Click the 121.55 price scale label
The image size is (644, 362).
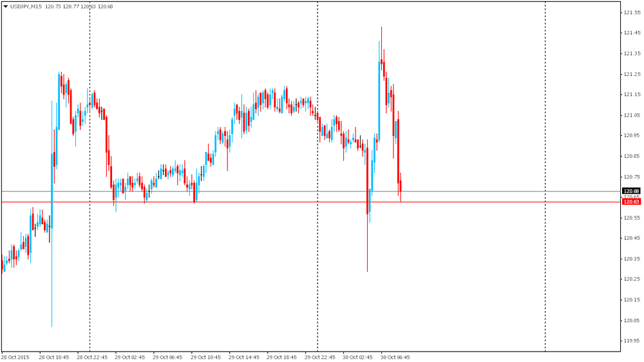pyautogui.click(x=632, y=13)
